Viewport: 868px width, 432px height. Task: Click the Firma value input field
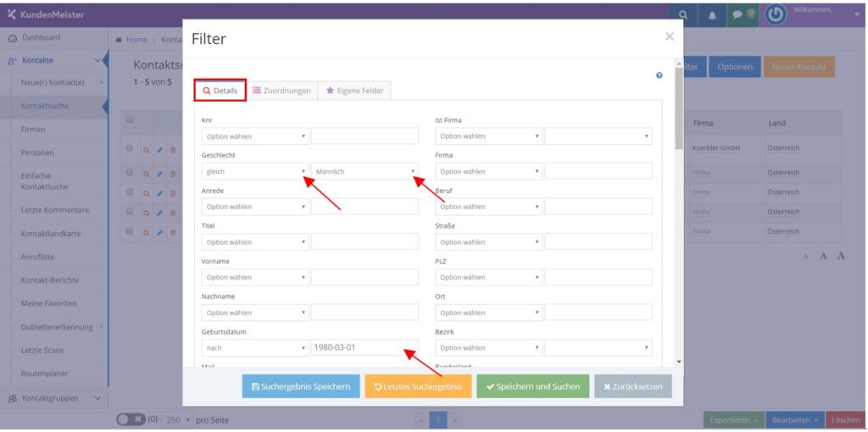tap(598, 171)
